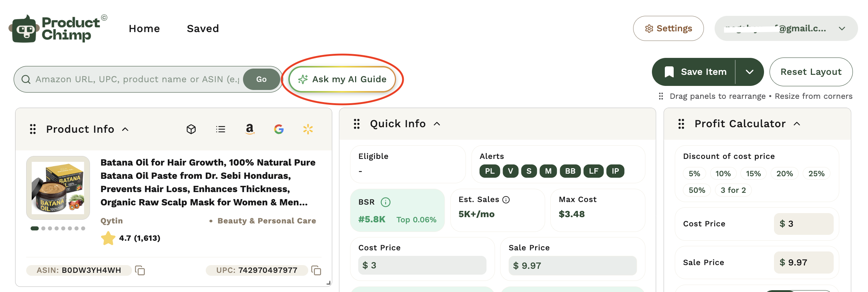Focus the Amazon URL or ASIN search field
The image size is (868, 292).
137,79
